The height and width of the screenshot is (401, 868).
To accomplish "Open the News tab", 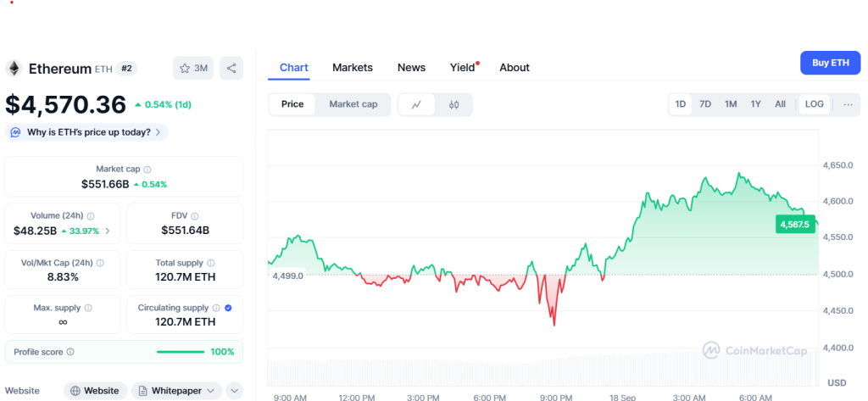I will 411,68.
